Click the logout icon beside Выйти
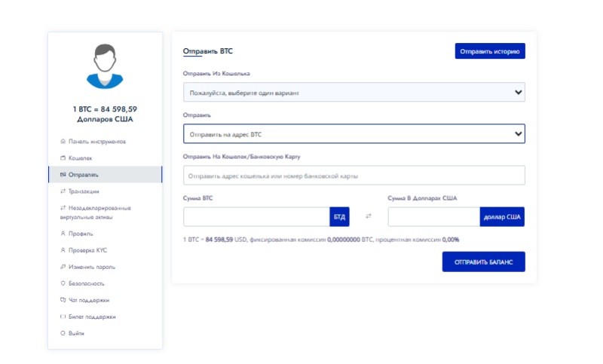This screenshot has height=364, width=603. click(x=63, y=333)
